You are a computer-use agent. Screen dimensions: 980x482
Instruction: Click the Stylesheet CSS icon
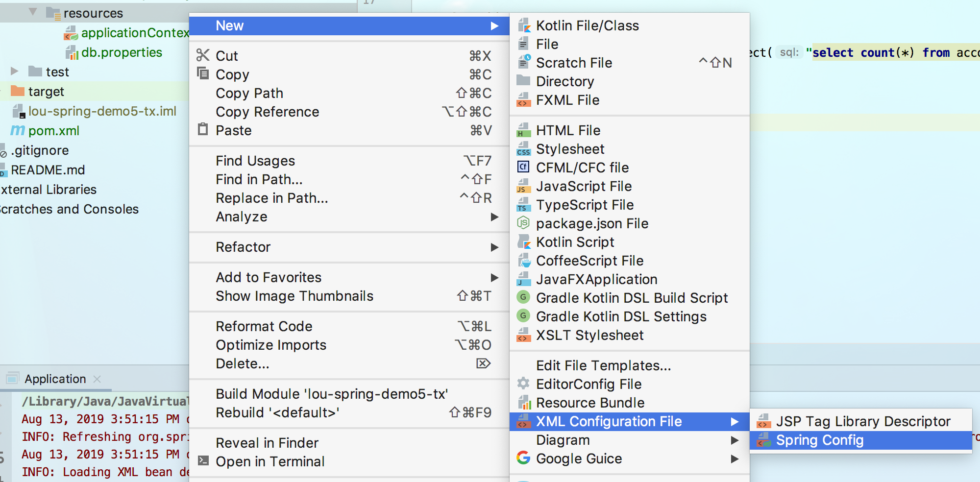click(523, 149)
